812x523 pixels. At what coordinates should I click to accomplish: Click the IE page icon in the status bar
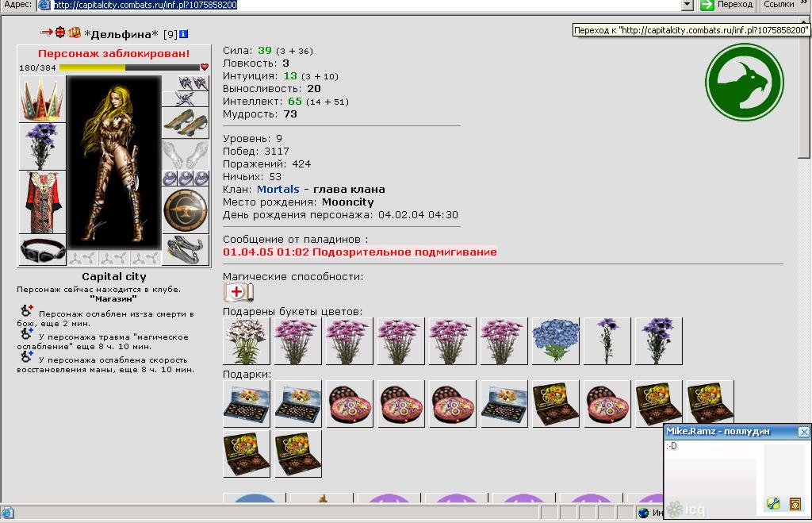(x=8, y=513)
